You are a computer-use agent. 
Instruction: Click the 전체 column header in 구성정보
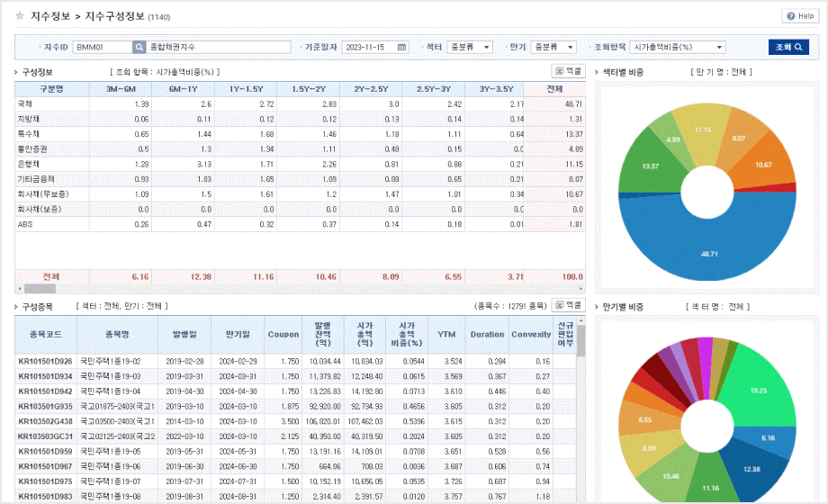point(554,89)
